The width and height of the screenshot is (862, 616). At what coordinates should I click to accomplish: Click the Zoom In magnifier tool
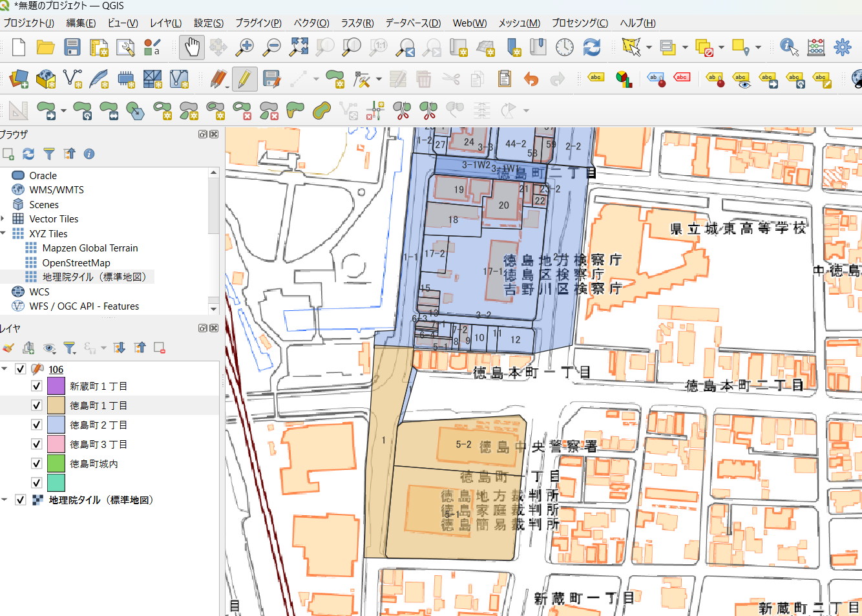point(245,47)
